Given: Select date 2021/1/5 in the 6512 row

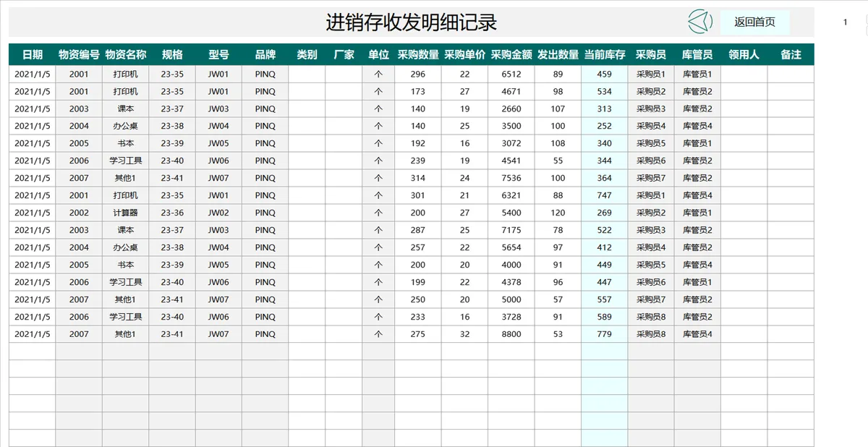Looking at the screenshot, I should 33,74.
